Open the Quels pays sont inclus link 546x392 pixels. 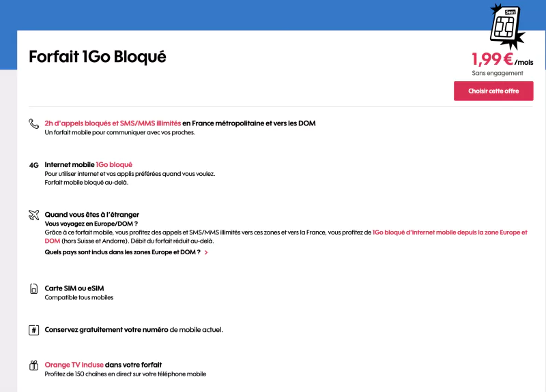[122, 252]
